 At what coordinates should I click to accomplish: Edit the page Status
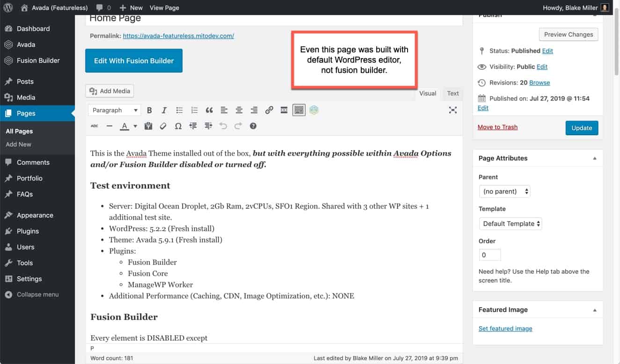pos(547,51)
